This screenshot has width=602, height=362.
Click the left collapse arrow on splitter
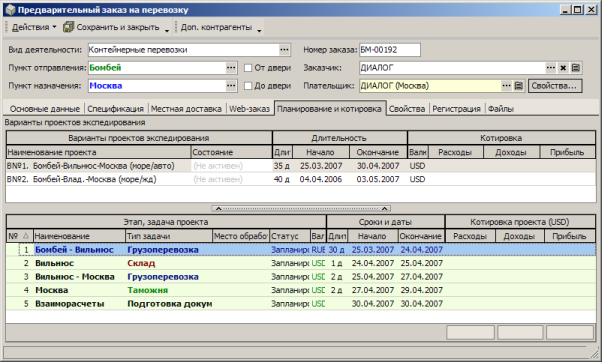click(218, 208)
